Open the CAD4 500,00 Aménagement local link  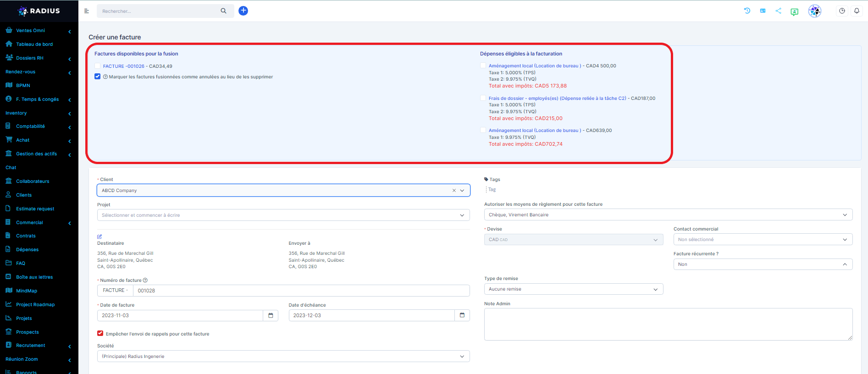coord(535,66)
